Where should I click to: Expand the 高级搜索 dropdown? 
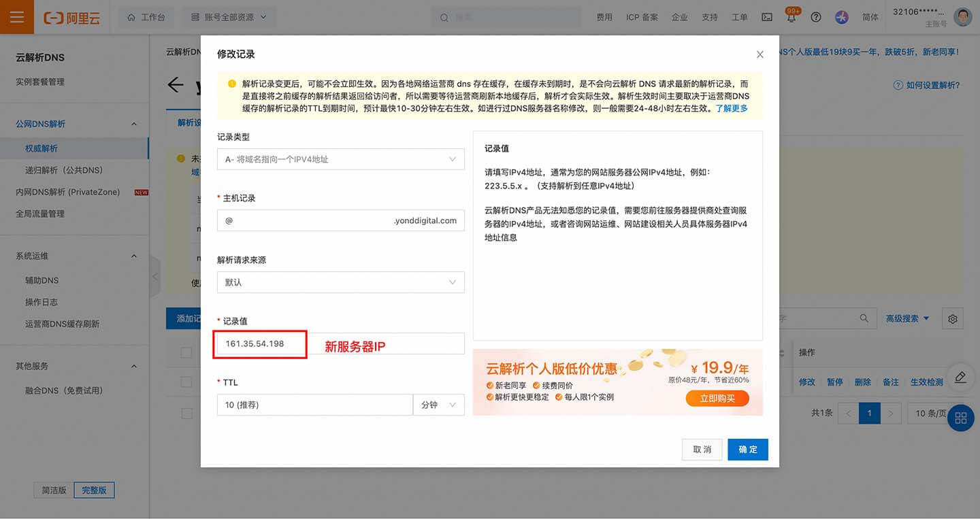click(x=908, y=318)
